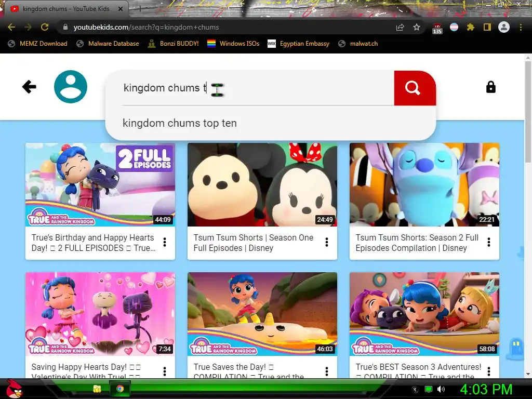Image resolution: width=532 pixels, height=399 pixels.
Task: Click the parental lock icon
Action: [490, 87]
